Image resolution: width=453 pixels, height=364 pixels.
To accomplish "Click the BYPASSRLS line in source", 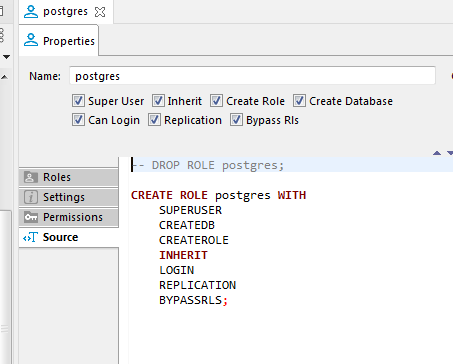I will tap(193, 300).
